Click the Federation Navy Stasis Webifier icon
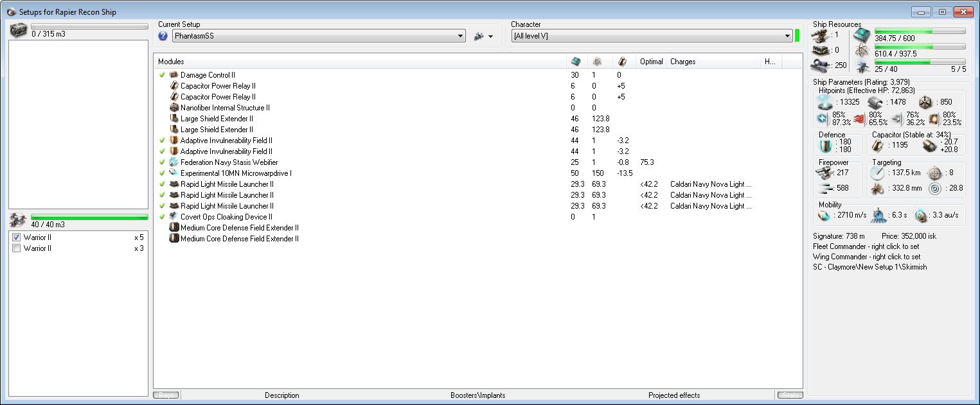980x405 pixels. [174, 162]
